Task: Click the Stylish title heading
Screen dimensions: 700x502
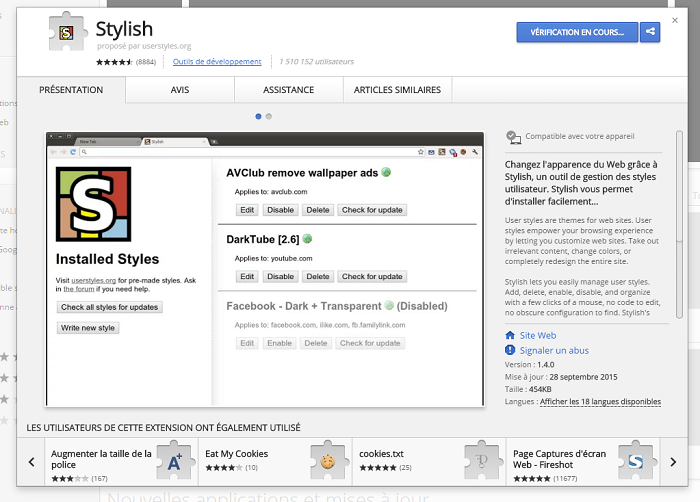Action: pyautogui.click(x=124, y=29)
